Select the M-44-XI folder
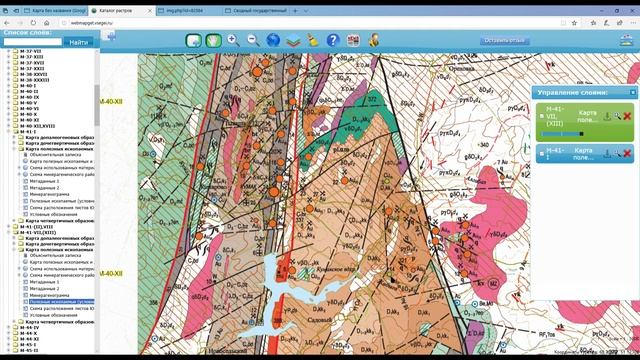The image size is (640, 360). pyautogui.click(x=29, y=339)
